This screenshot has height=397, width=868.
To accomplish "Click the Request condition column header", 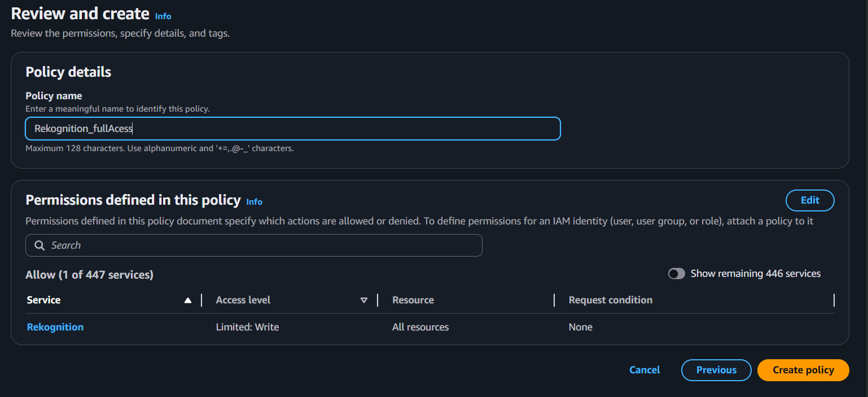I will (611, 300).
